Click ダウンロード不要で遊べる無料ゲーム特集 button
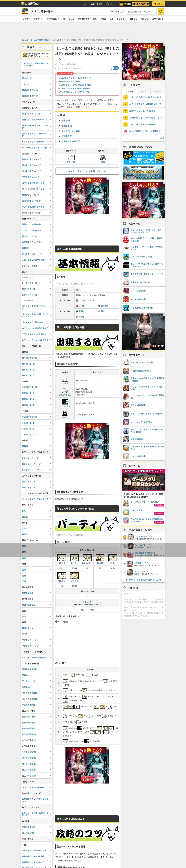Screen dimensions: 186x868 click(x=144, y=580)
